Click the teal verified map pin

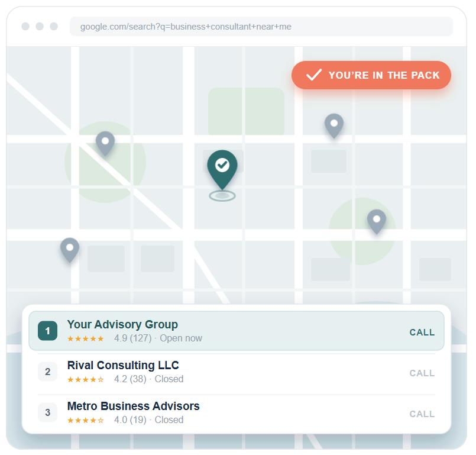pyautogui.click(x=222, y=169)
